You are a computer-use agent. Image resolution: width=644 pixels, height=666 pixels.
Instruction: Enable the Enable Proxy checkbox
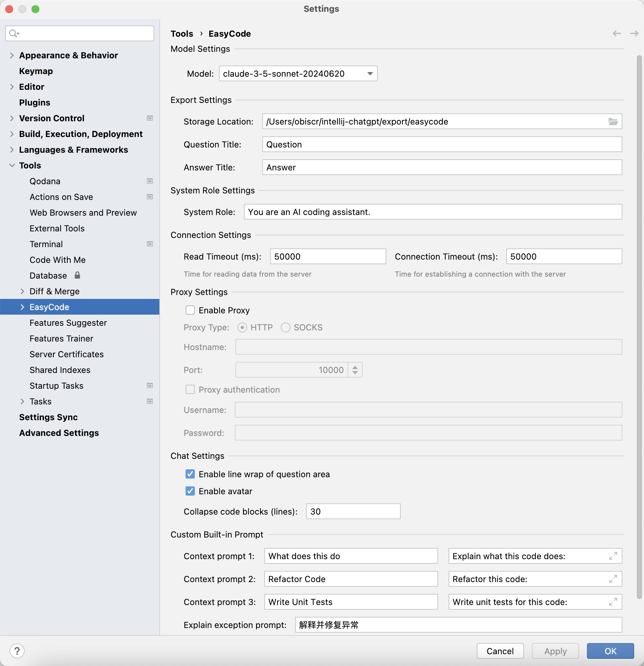[191, 310]
